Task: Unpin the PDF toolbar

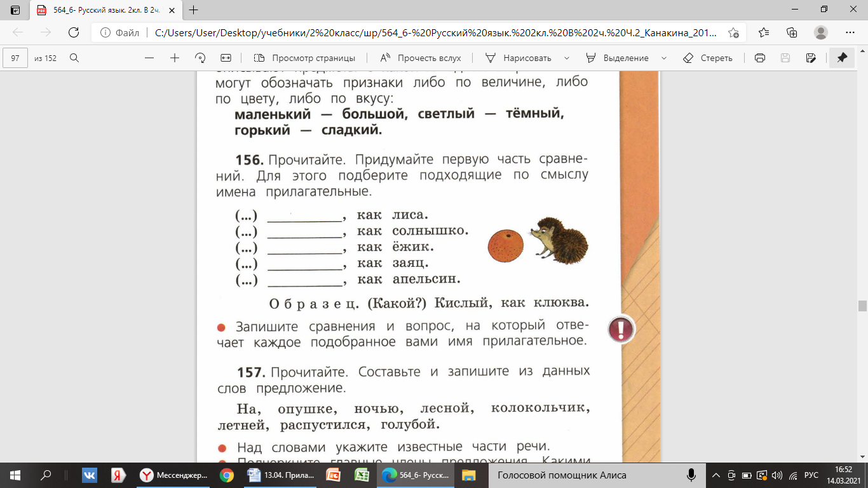Action: (842, 58)
